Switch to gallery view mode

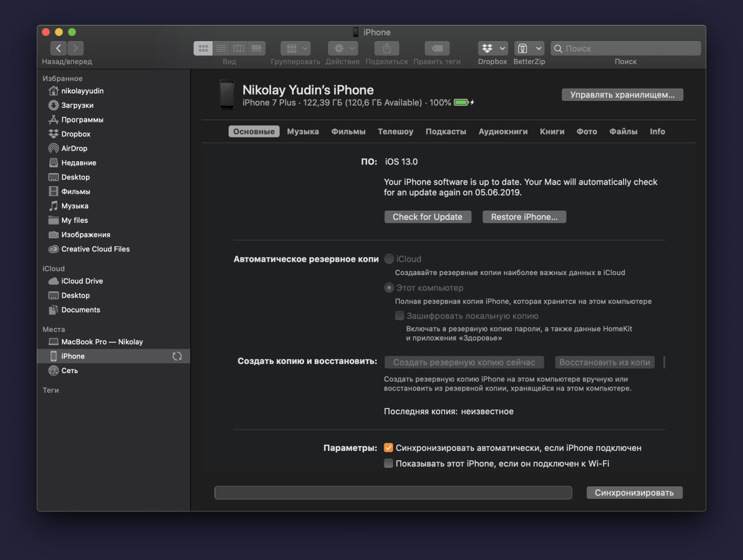[257, 48]
